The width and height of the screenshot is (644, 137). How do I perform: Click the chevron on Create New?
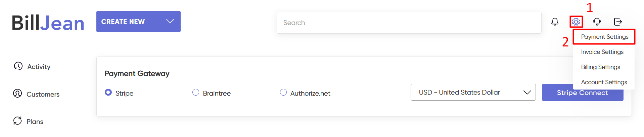pyautogui.click(x=170, y=21)
